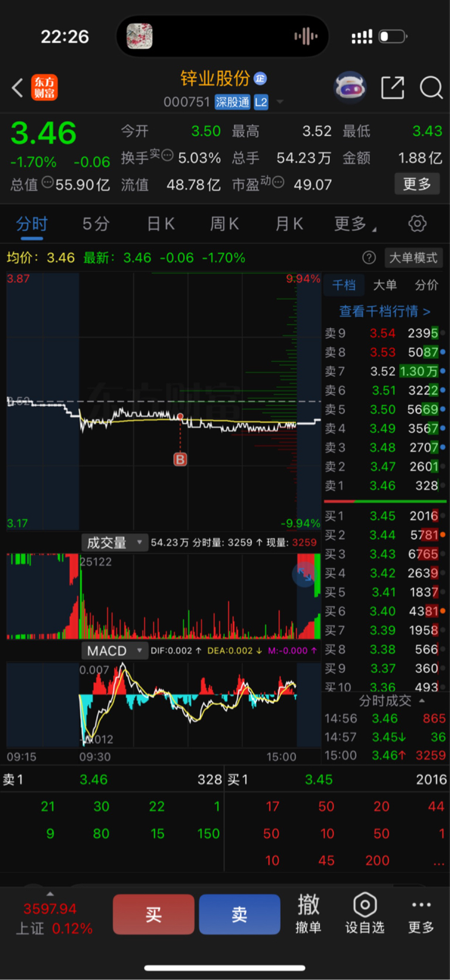Open the 查看千档行情 link
The image size is (450, 980).
coord(385,311)
